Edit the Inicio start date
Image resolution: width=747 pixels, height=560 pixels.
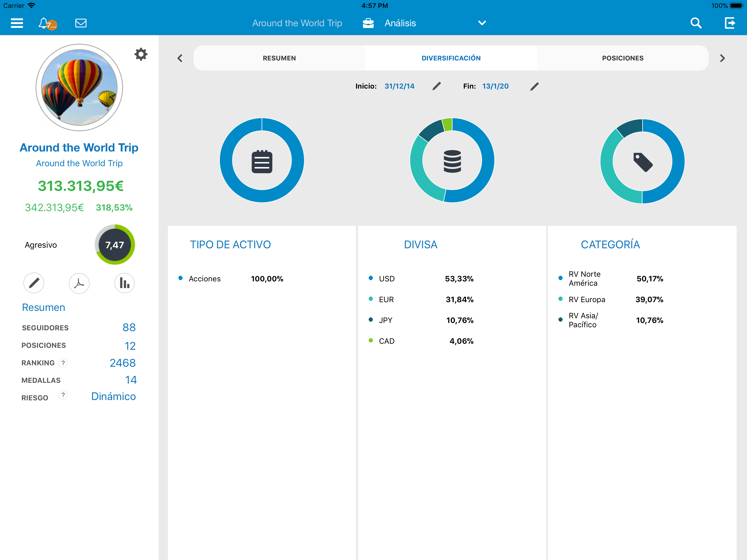point(437,86)
